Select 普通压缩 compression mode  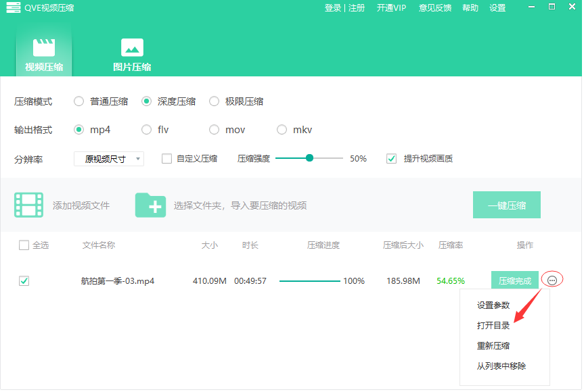78,101
